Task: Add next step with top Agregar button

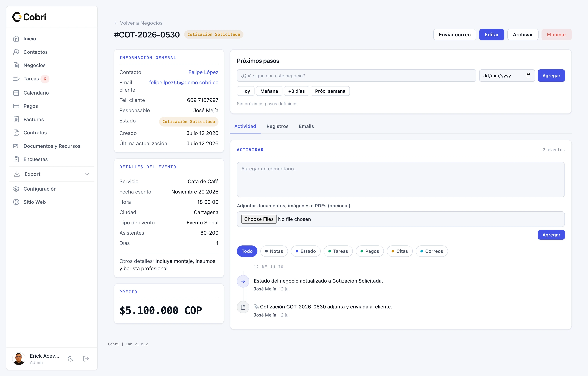Action: (551, 75)
